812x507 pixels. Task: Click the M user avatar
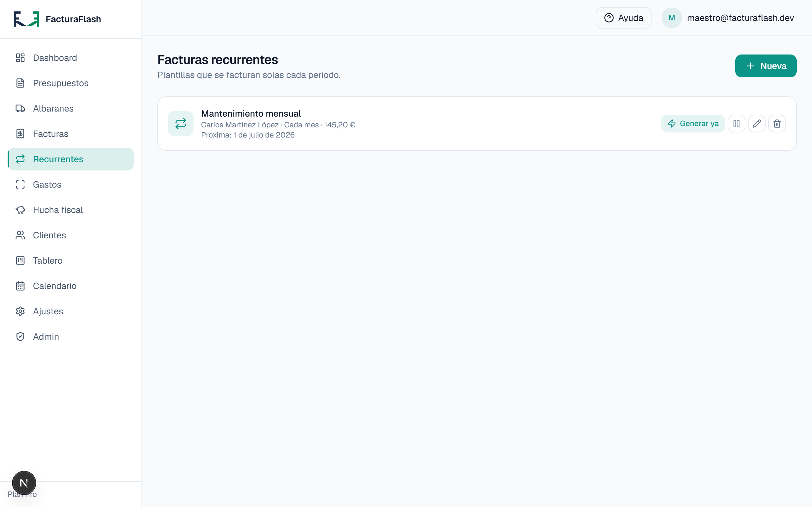[x=671, y=18]
